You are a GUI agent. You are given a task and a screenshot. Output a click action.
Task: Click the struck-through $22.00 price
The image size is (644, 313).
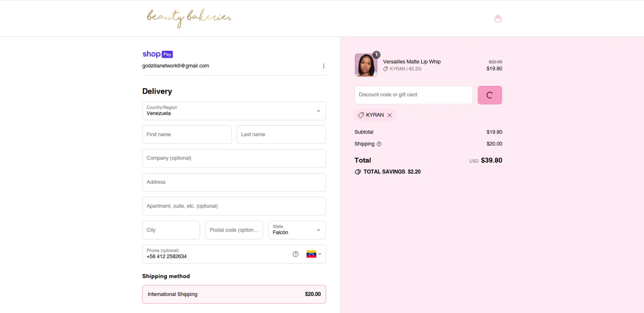495,62
